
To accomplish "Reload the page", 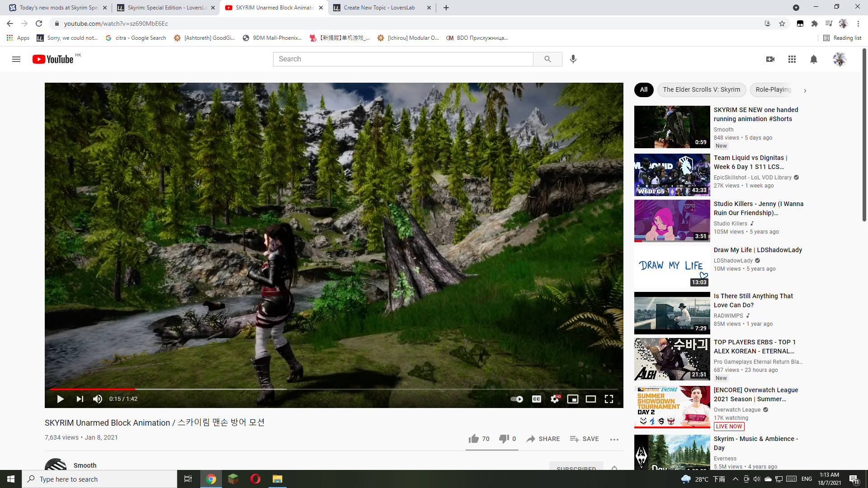I will [x=39, y=23].
